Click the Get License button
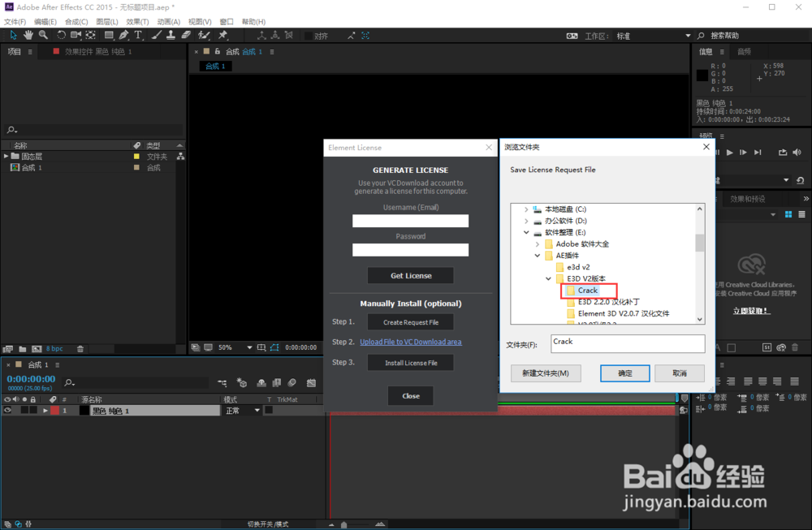812x530 pixels. (x=411, y=275)
